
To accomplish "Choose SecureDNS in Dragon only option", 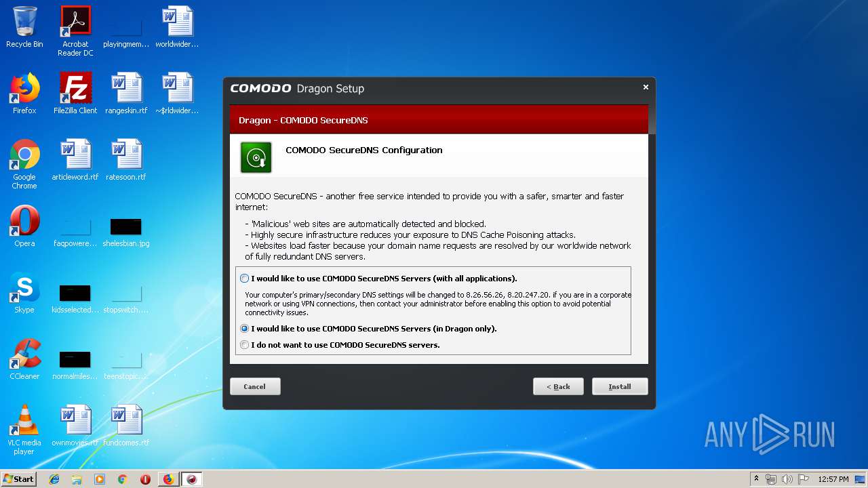I will (245, 329).
